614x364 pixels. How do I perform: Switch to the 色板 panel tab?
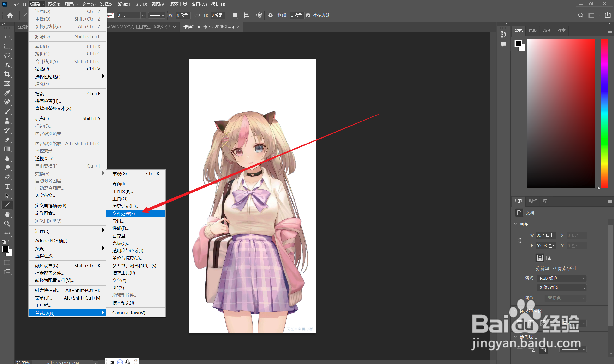(x=532, y=30)
